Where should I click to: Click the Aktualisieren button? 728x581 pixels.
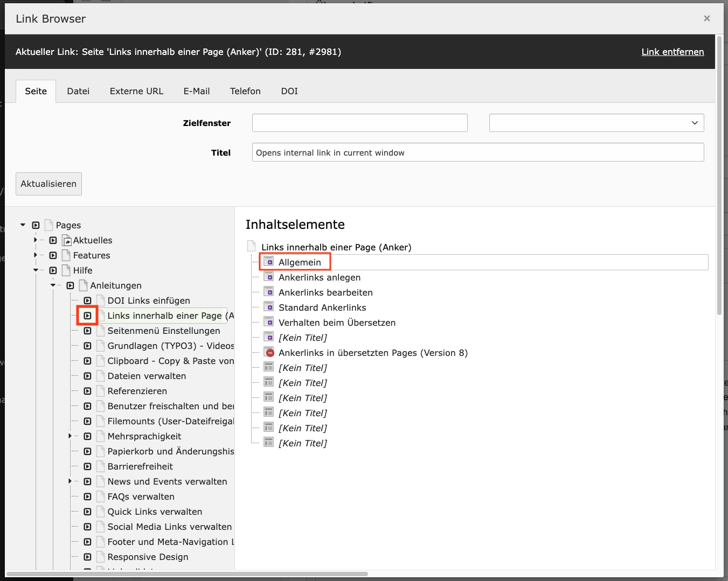(48, 184)
